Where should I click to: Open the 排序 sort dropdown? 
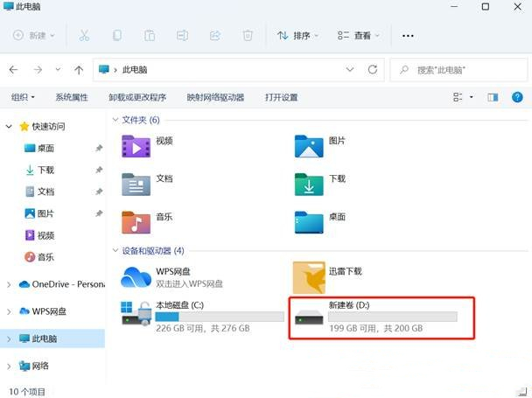click(x=297, y=36)
